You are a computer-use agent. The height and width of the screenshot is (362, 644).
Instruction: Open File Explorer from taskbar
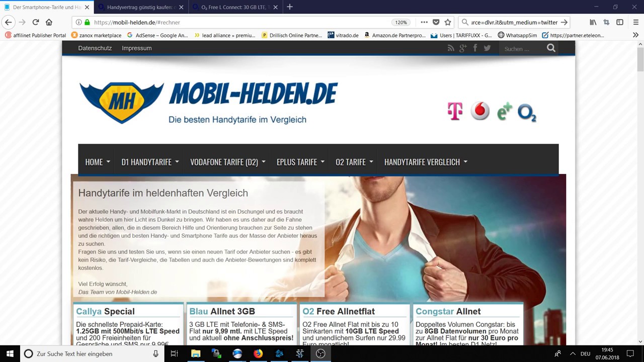coord(196,353)
